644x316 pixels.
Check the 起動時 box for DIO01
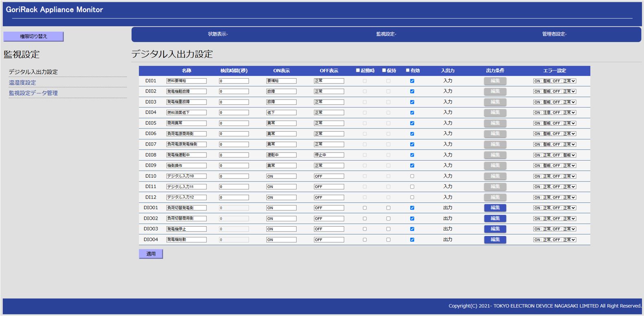[x=365, y=208]
